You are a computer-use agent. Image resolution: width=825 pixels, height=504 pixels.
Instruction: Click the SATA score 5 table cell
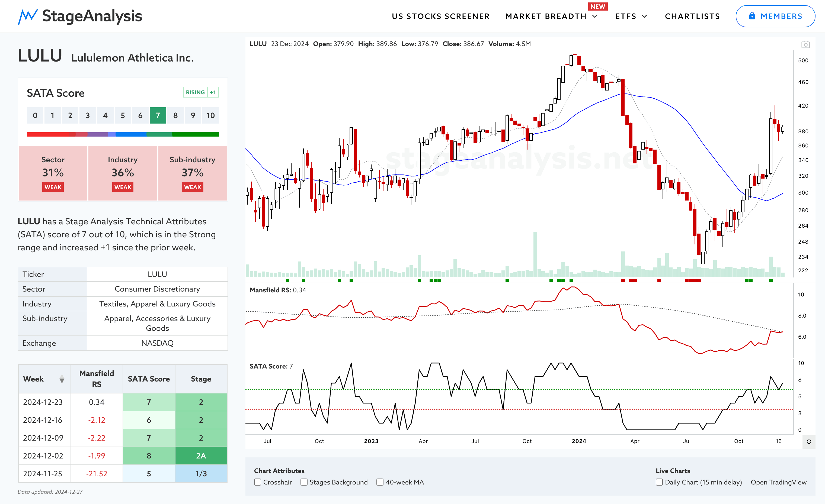coord(149,474)
